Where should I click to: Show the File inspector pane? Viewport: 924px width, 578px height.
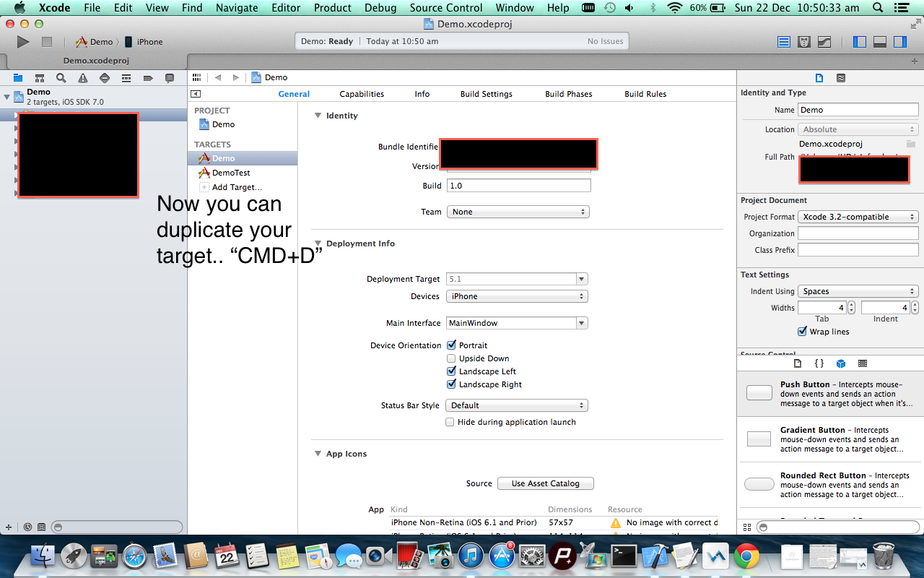click(x=819, y=78)
